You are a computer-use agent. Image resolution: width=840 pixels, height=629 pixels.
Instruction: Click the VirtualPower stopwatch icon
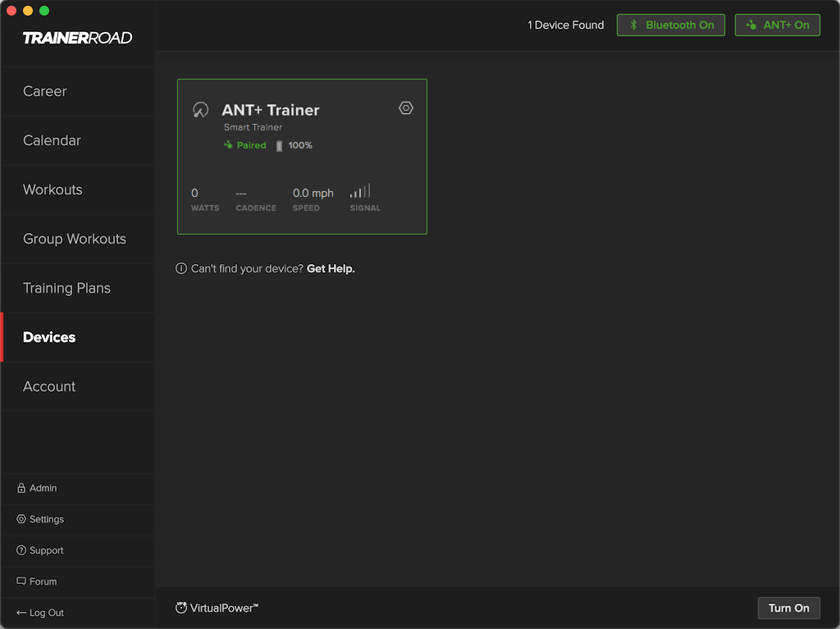181,608
